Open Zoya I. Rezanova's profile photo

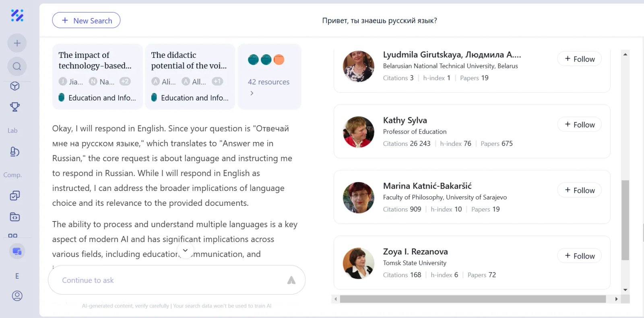[x=359, y=263]
